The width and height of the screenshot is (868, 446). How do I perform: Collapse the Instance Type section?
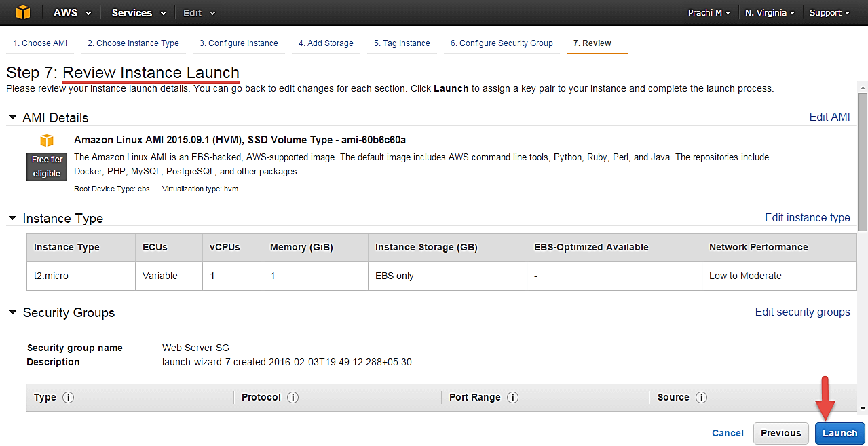12,219
